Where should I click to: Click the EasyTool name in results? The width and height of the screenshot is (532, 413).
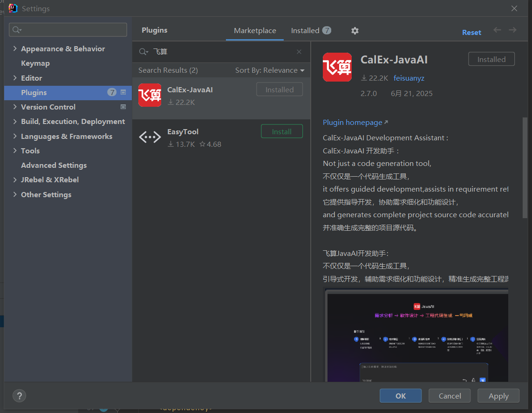(x=183, y=131)
